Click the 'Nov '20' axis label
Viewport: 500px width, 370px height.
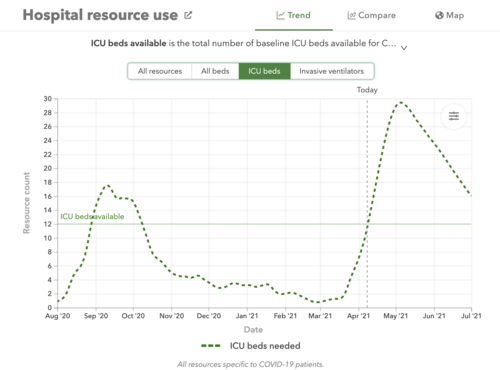coord(172,316)
